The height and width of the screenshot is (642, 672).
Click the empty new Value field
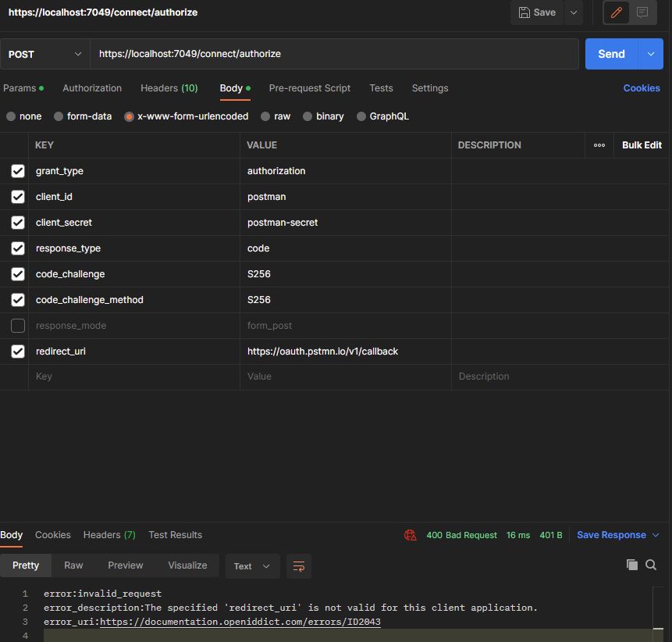pos(346,376)
